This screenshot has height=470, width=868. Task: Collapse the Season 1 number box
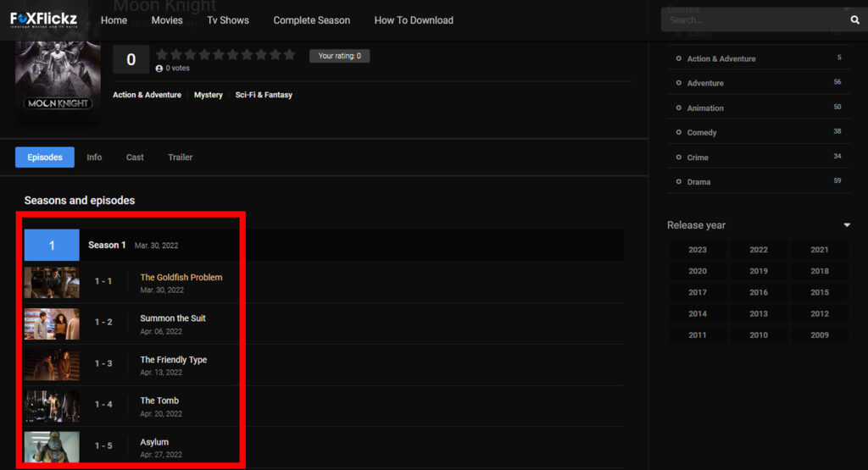click(52, 245)
